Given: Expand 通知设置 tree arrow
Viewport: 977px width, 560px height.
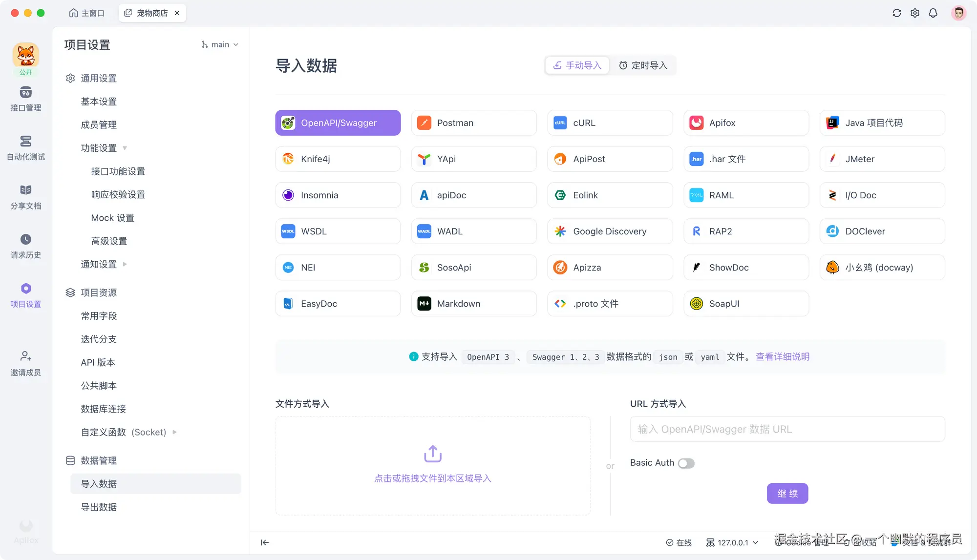Looking at the screenshot, I should coord(125,264).
